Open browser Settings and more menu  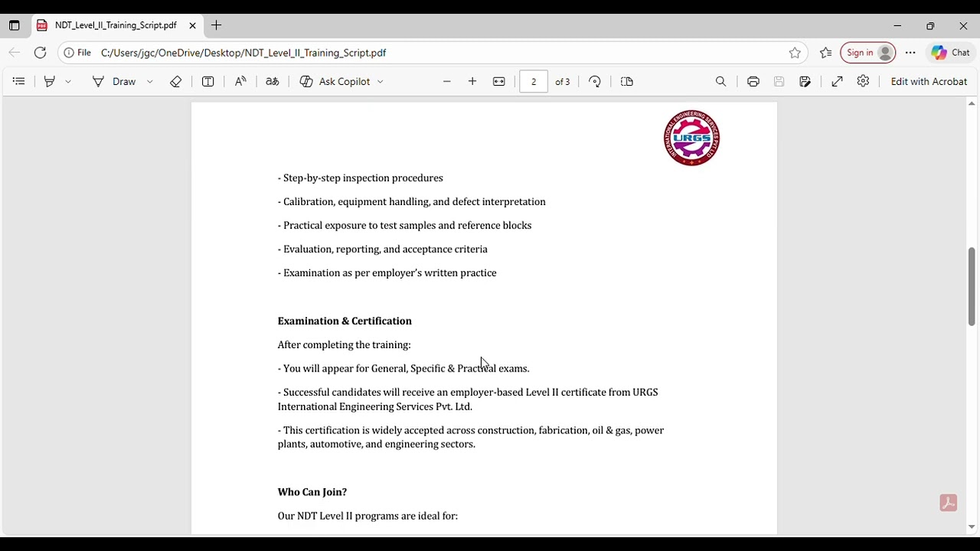[910, 53]
